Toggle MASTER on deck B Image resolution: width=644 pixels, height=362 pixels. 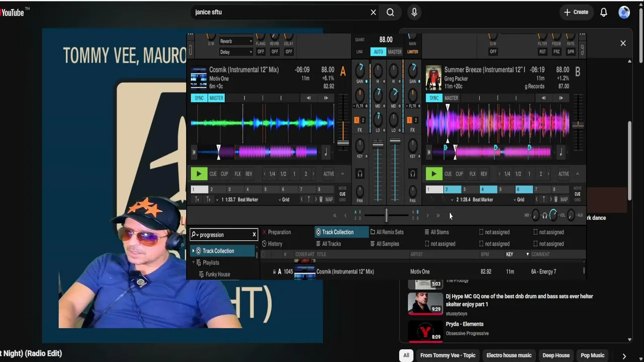(451, 98)
